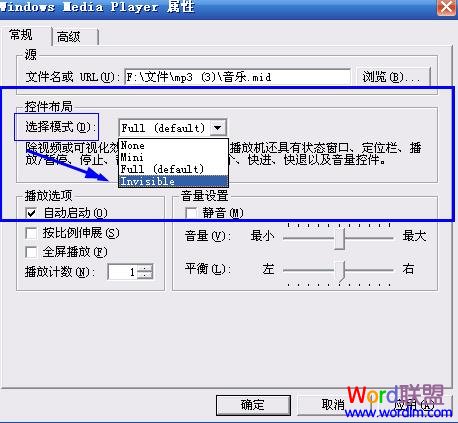458x423 pixels.
Task: Click the 平衡 balance slider thumb
Action: pyautogui.click(x=340, y=270)
